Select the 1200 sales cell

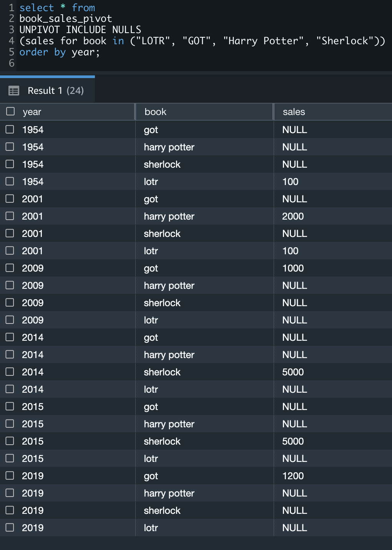(x=293, y=476)
